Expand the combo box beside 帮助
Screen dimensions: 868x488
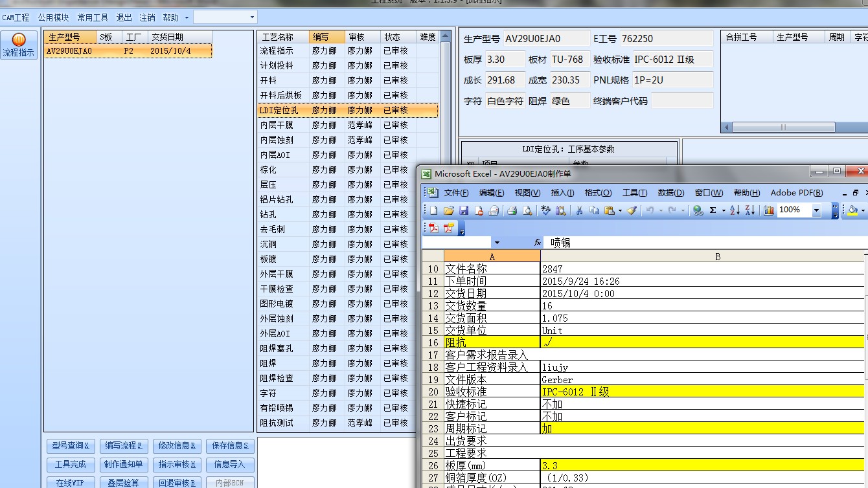pos(252,17)
